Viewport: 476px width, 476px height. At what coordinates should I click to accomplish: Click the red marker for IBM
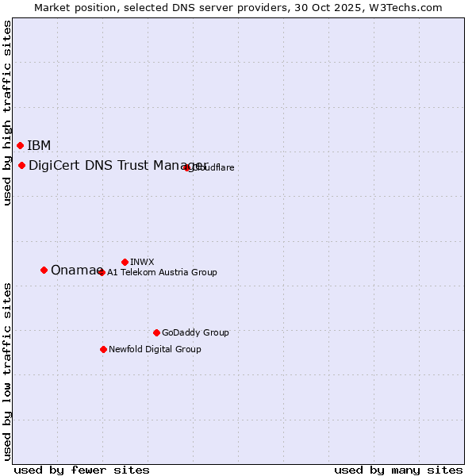pyautogui.click(x=20, y=145)
